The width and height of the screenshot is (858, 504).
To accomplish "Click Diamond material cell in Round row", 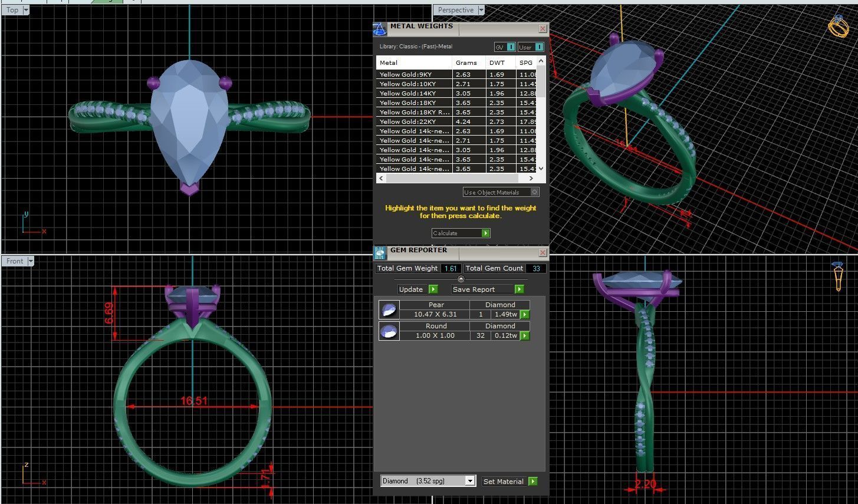I will pyautogui.click(x=500, y=326).
